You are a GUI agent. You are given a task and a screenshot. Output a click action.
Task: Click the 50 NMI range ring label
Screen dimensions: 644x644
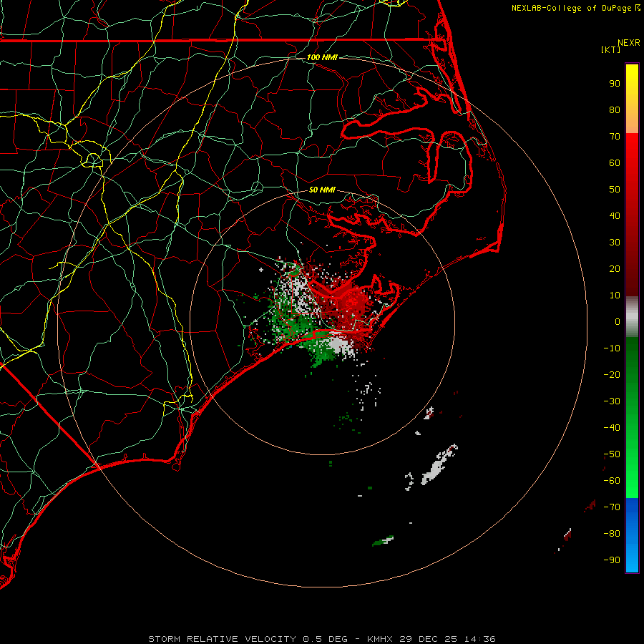pos(322,190)
